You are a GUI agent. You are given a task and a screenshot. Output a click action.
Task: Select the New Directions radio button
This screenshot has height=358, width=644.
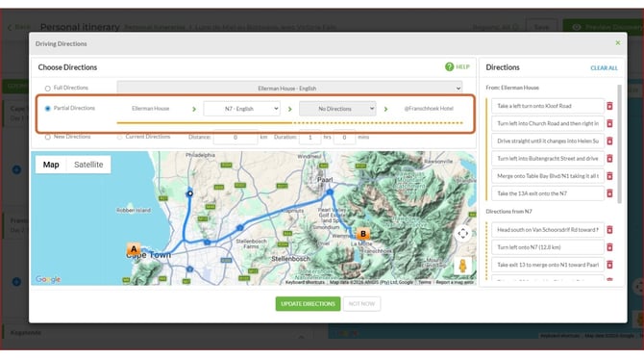(48, 137)
